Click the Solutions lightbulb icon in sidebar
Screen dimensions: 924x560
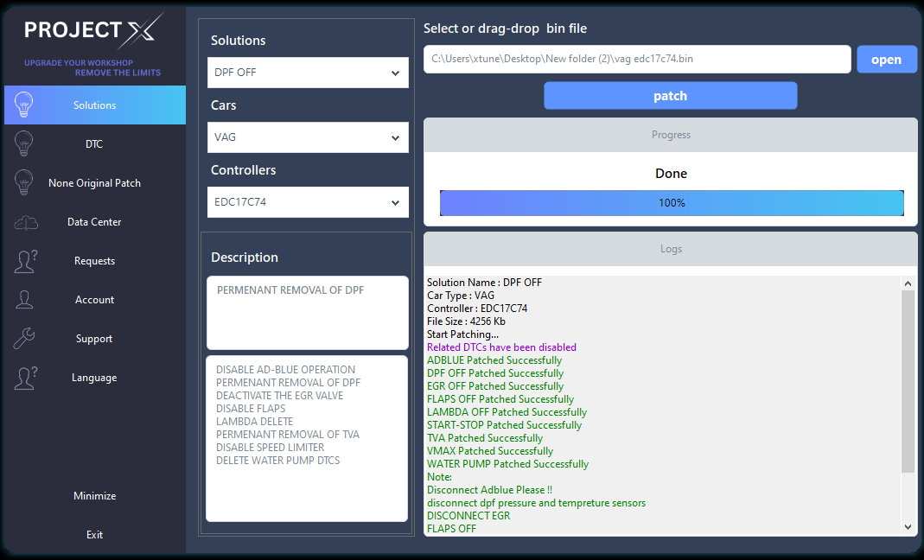pos(23,105)
